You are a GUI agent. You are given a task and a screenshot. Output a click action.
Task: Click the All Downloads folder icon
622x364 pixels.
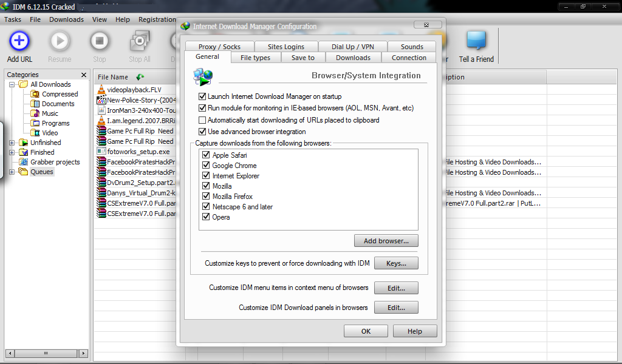pos(24,84)
